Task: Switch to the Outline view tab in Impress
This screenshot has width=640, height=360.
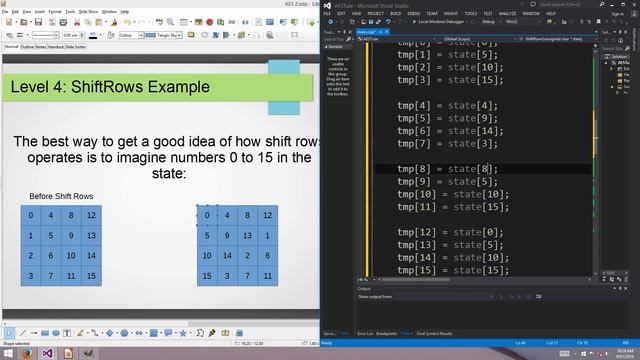Action: pyautogui.click(x=27, y=47)
